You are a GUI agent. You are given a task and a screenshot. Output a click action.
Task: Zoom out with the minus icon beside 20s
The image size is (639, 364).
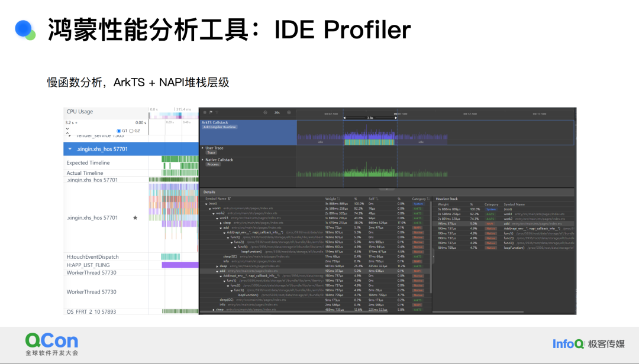(x=265, y=112)
